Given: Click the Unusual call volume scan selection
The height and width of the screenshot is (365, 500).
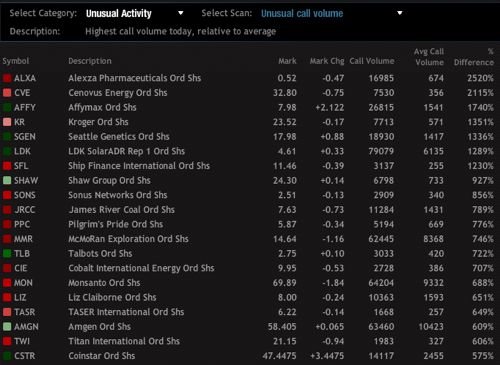Looking at the screenshot, I should (302, 13).
